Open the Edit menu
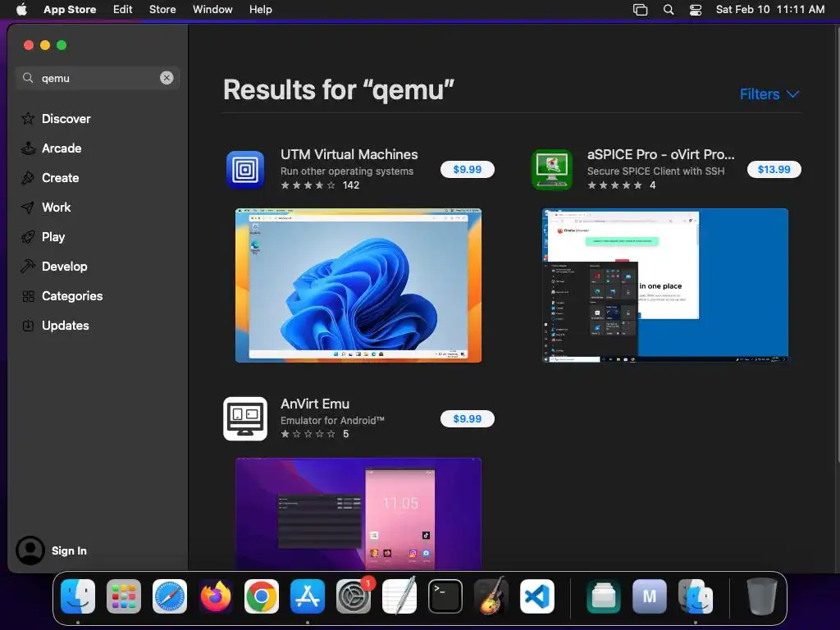 point(123,10)
